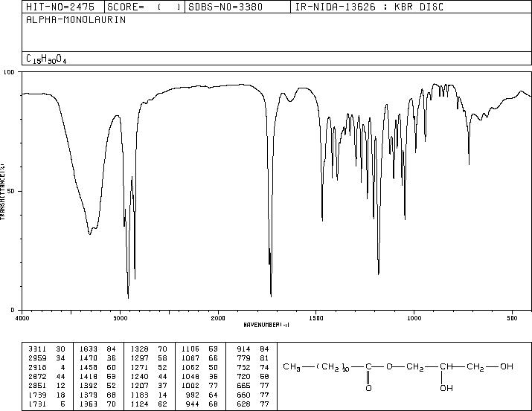Click the TRANSMITTANCE y-axis title
This screenshot has width=532, height=411.
coord(2,191)
